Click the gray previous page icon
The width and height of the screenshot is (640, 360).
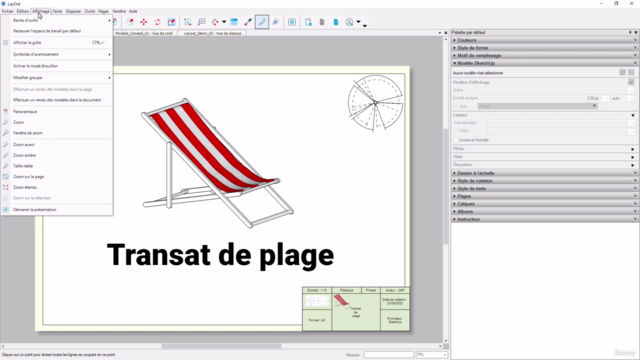click(322, 22)
